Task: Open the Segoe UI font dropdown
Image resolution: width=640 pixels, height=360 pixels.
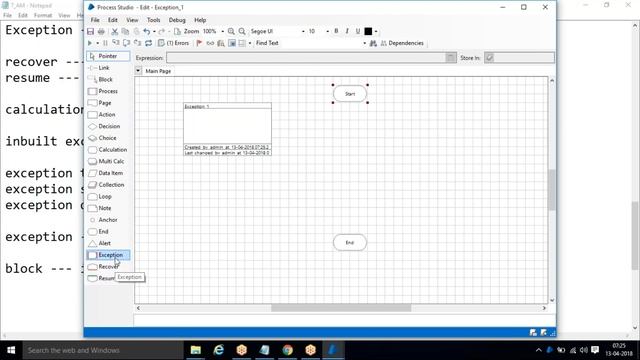Action: click(x=303, y=31)
